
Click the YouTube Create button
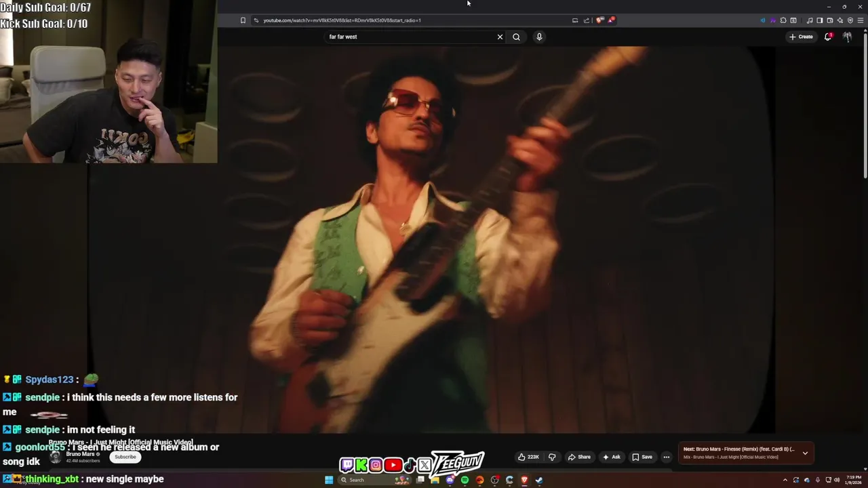(801, 37)
